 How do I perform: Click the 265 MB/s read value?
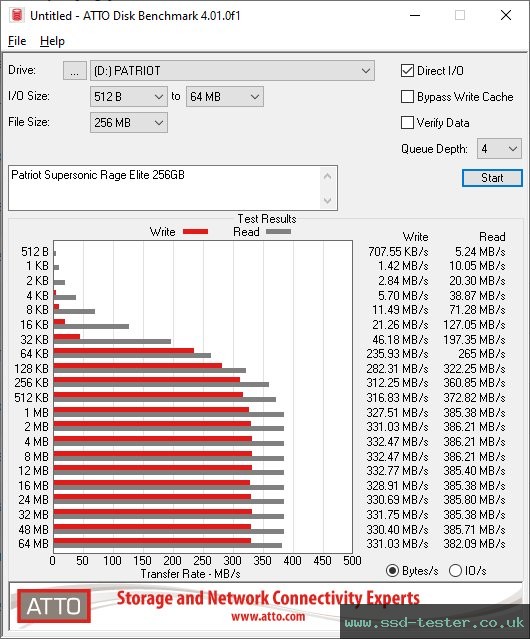(482, 353)
